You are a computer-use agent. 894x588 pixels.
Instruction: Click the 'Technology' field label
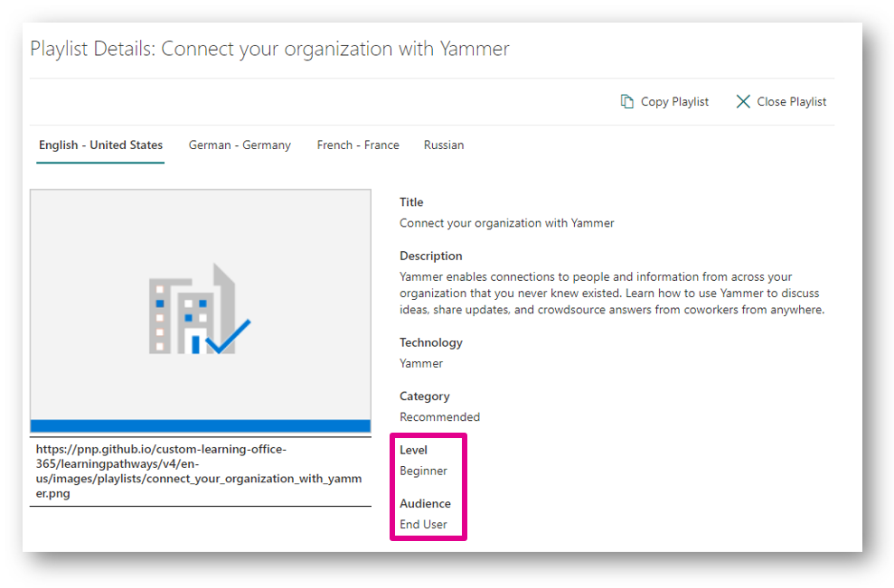tap(431, 342)
